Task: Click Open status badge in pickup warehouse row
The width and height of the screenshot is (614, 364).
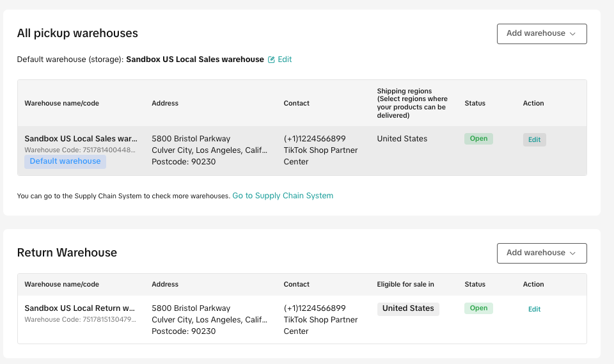Action: (x=478, y=139)
